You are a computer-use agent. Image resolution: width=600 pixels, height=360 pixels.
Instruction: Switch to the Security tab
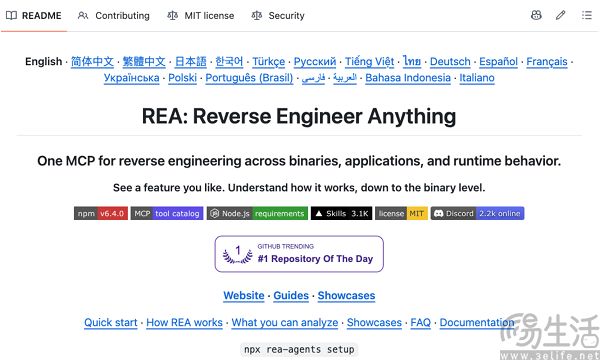click(x=278, y=16)
